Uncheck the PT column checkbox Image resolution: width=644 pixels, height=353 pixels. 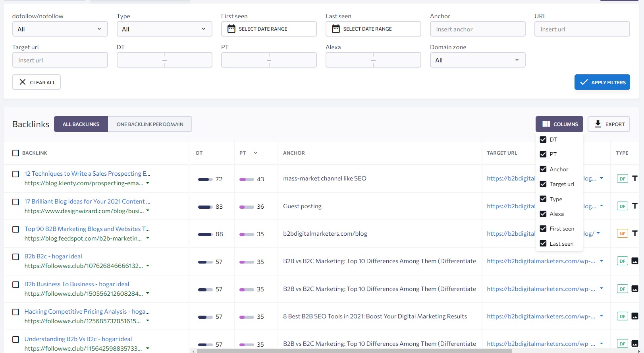pyautogui.click(x=543, y=154)
